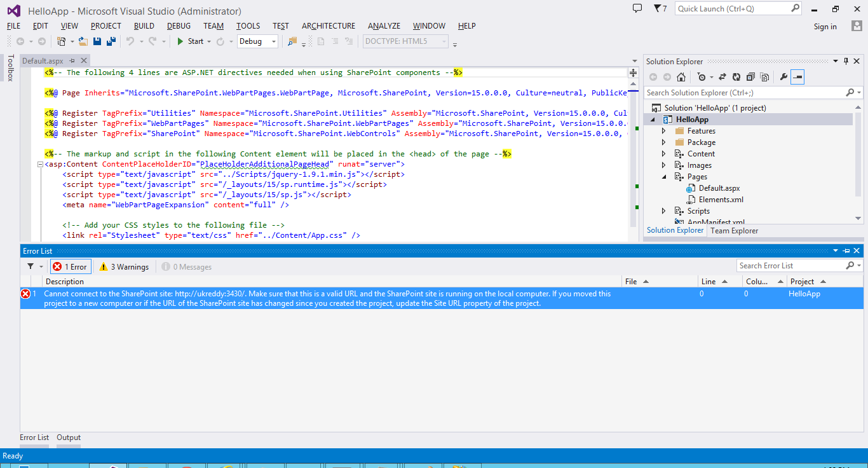Click the account avatar icon beside Sign in
Image resolution: width=868 pixels, height=468 pixels.
pos(857,26)
